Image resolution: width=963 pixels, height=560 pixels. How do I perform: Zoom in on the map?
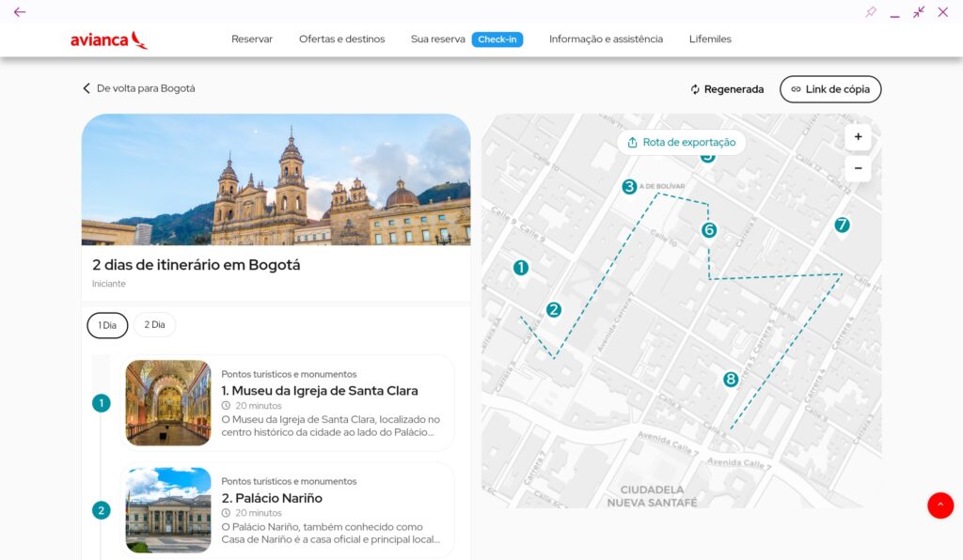(x=858, y=137)
